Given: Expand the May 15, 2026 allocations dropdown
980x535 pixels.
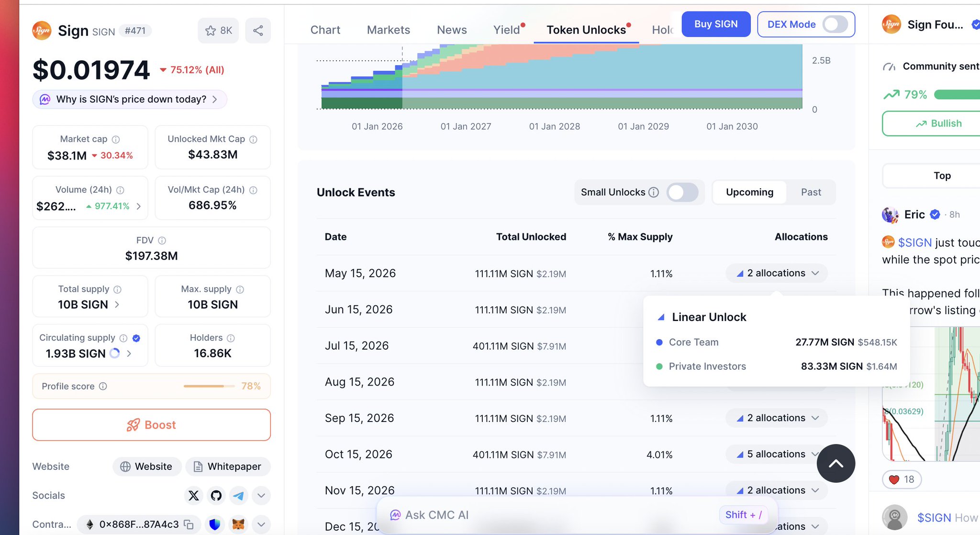Looking at the screenshot, I should (777, 273).
